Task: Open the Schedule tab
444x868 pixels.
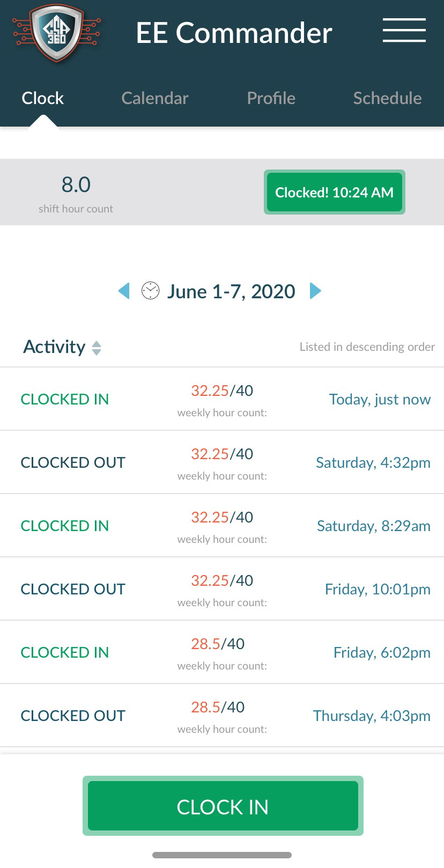Action: (387, 98)
